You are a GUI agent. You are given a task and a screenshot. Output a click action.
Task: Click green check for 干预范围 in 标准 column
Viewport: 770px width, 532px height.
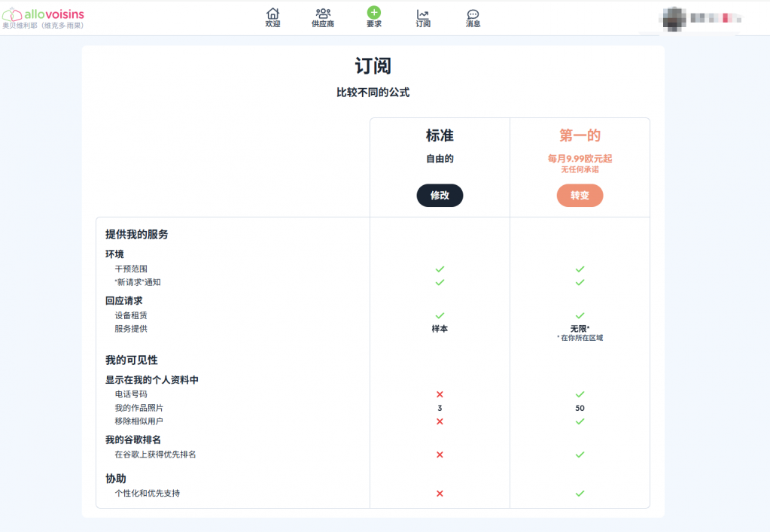(440, 269)
